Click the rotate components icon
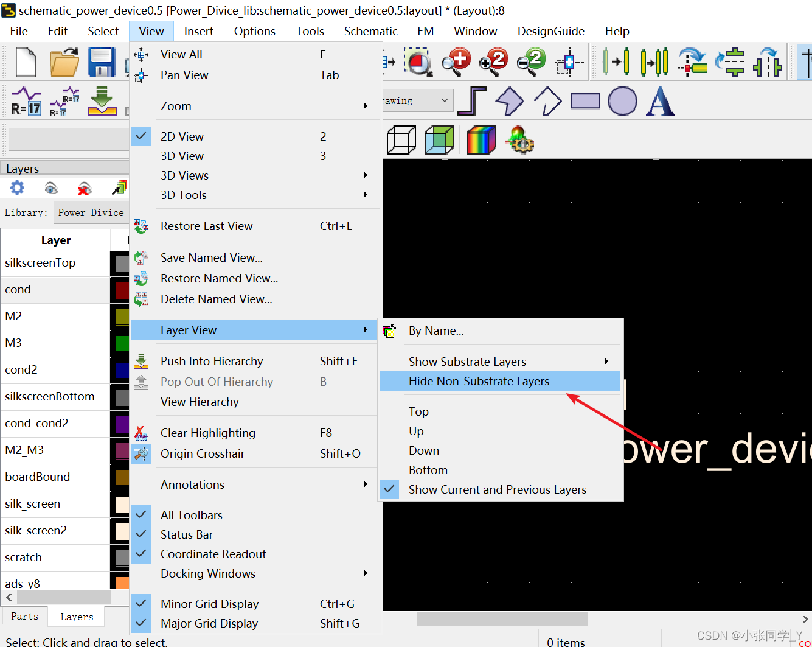This screenshot has height=647, width=812. coord(692,61)
